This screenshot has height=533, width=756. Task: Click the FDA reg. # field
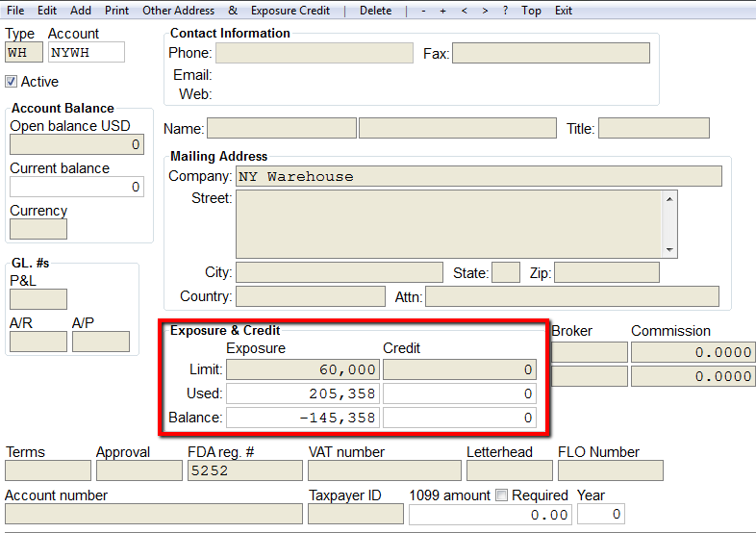click(x=245, y=470)
